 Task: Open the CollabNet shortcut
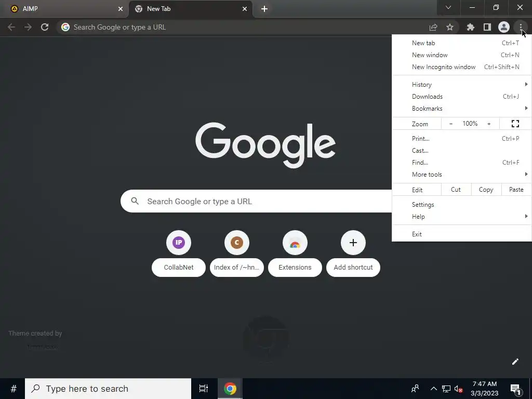179,254
